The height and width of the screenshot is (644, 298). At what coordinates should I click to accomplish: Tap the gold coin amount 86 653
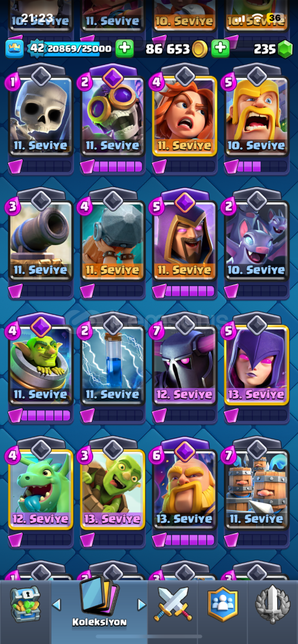click(168, 49)
